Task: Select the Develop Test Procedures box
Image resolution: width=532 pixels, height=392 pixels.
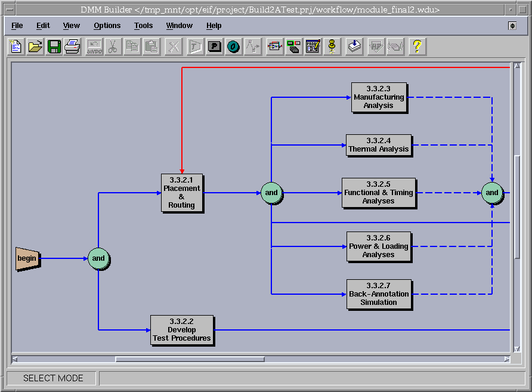Action: 182,330
